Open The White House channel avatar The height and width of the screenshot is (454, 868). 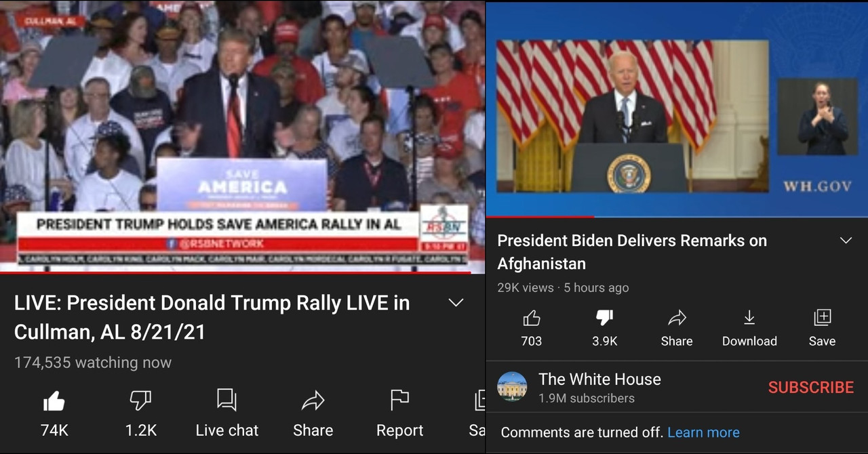[x=512, y=387]
